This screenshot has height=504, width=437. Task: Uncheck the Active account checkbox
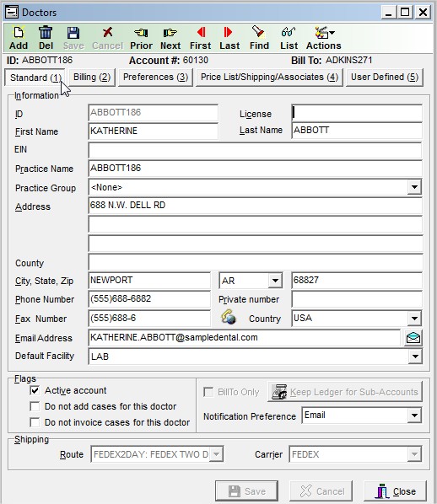(x=35, y=390)
